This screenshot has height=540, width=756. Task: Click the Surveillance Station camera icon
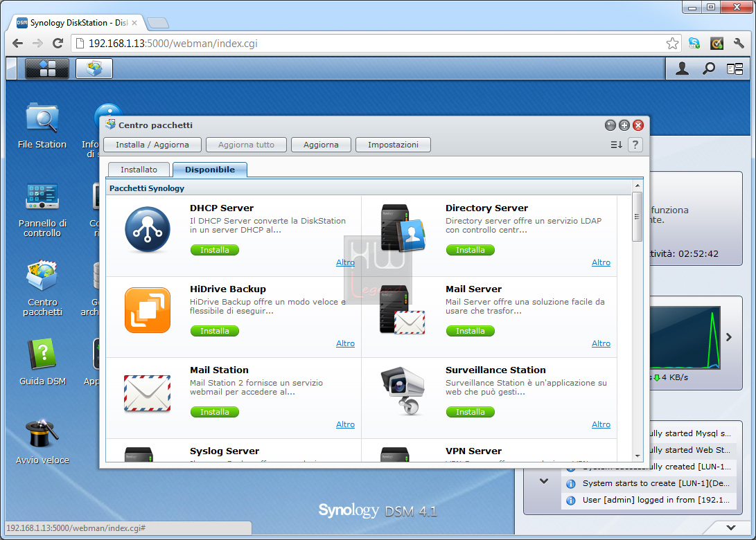pos(403,390)
